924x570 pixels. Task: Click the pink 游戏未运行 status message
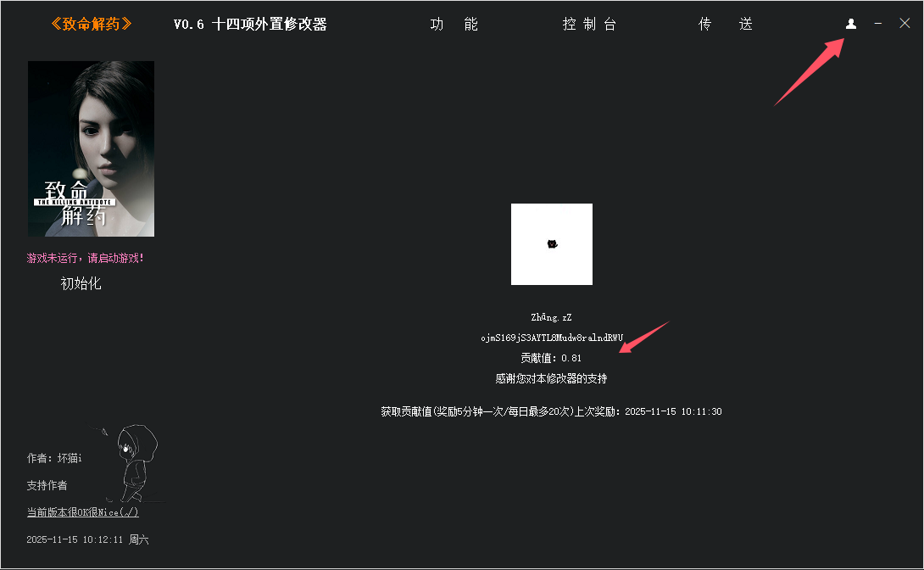(86, 258)
